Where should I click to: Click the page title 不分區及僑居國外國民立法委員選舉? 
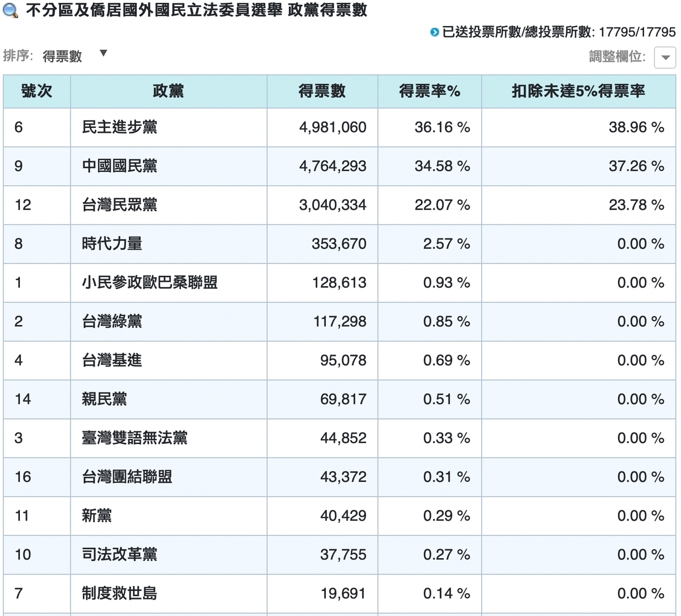[154, 10]
